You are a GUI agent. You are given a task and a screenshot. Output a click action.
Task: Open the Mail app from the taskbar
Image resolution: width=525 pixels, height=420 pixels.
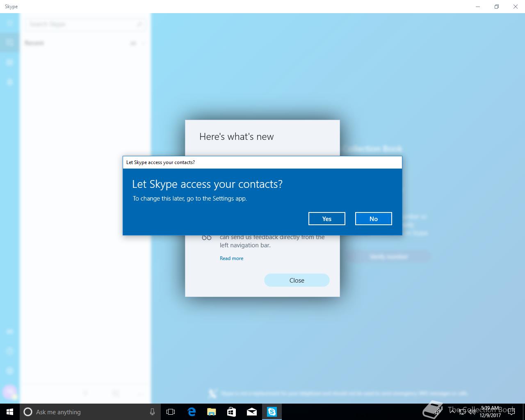click(x=251, y=412)
